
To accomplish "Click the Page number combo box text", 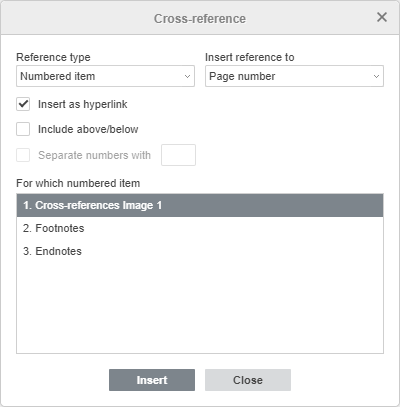I will coord(242,76).
